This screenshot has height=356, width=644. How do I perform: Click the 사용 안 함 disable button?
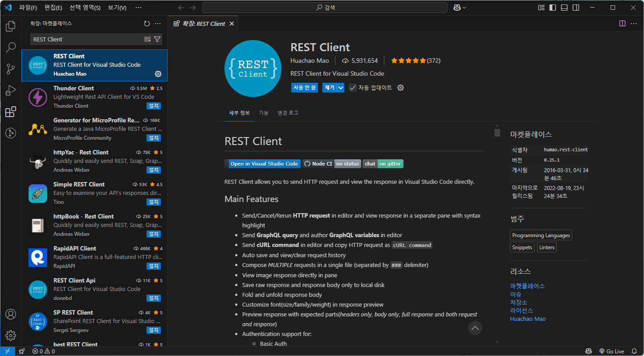coord(305,88)
